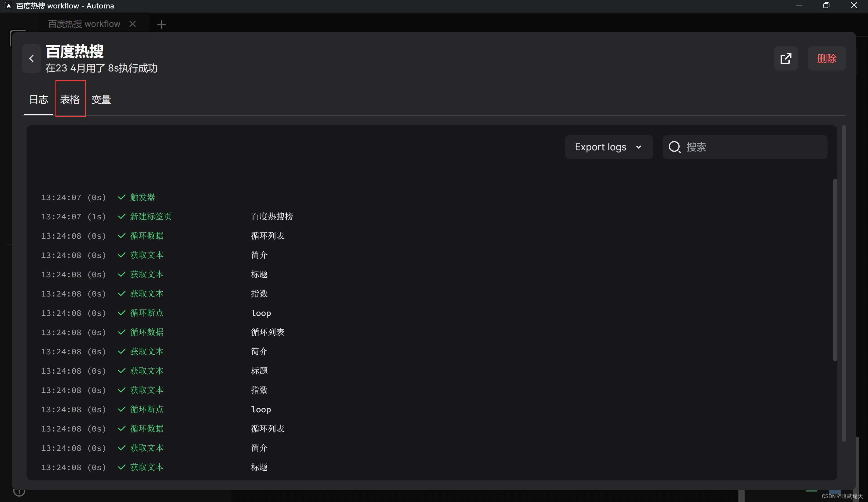Click the 新建标签页 log entry
868x502 pixels.
(151, 216)
